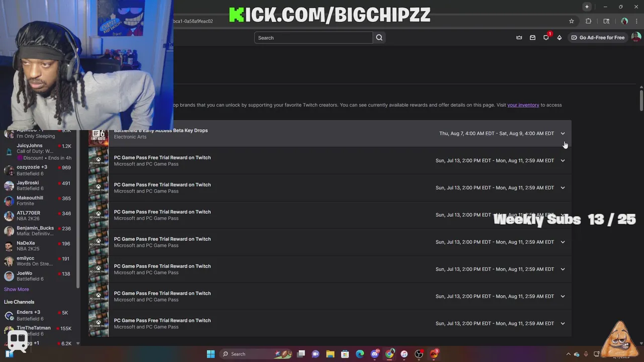644x362 pixels.
Task: Open Benjamin_Bucks channel in sidebar
Action: tap(38, 231)
